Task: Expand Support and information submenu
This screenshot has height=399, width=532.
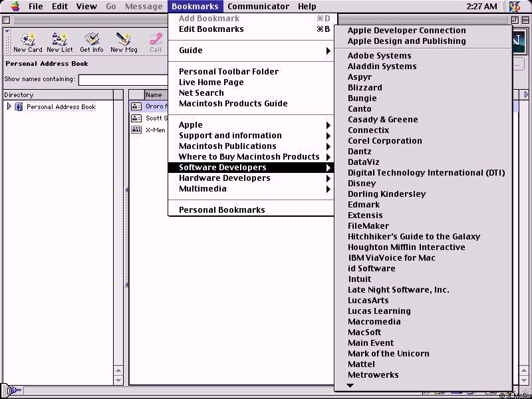Action: pyautogui.click(x=251, y=136)
